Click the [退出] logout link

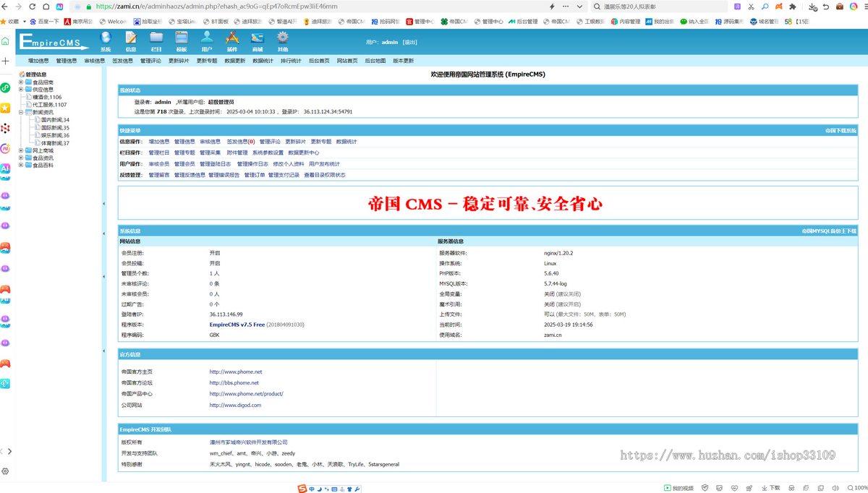(409, 43)
